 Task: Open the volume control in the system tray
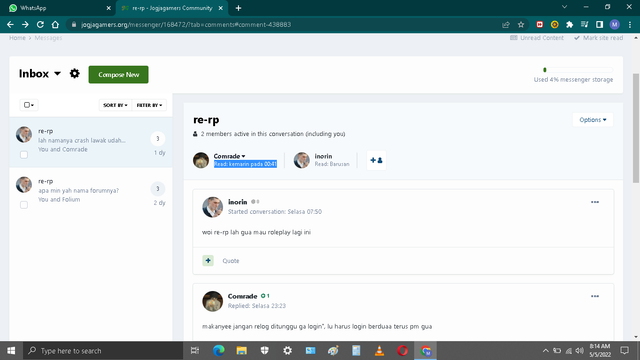(580, 351)
